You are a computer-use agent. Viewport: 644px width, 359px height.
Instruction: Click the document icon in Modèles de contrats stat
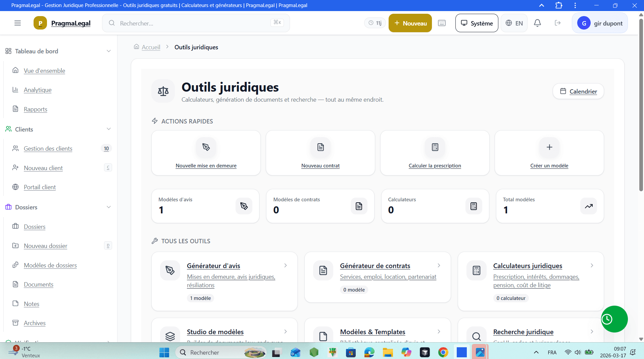coord(359,206)
